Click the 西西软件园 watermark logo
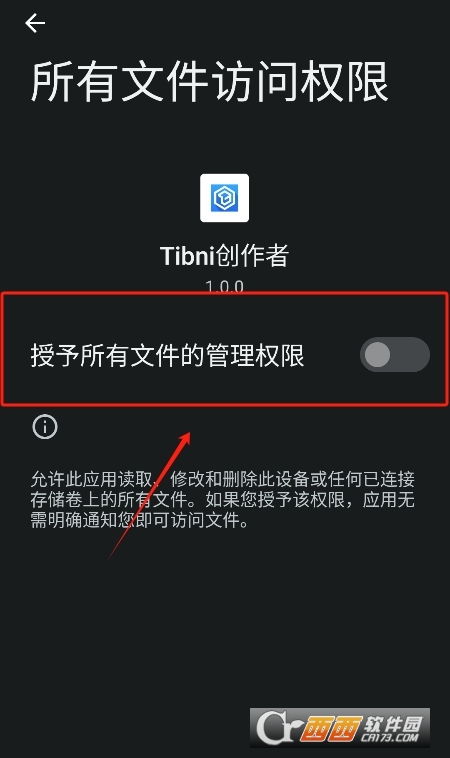The image size is (450, 758). click(x=339, y=727)
